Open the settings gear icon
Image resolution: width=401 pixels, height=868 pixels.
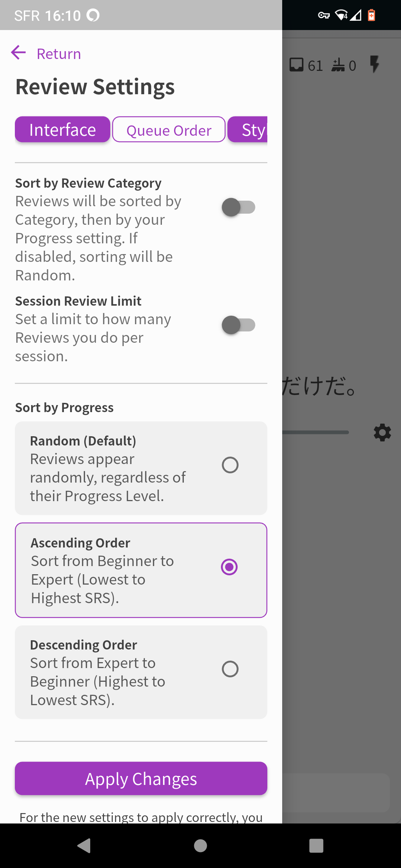[x=382, y=433]
